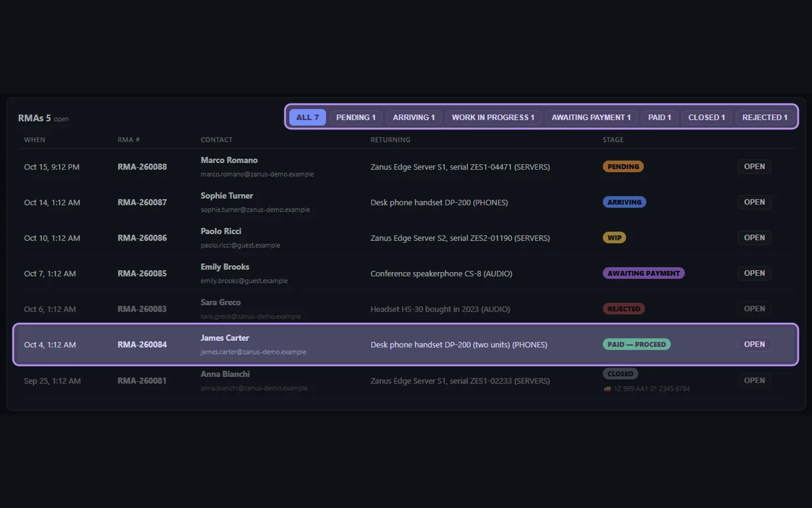Click OPEN on Anna Bianchi row

click(x=754, y=380)
